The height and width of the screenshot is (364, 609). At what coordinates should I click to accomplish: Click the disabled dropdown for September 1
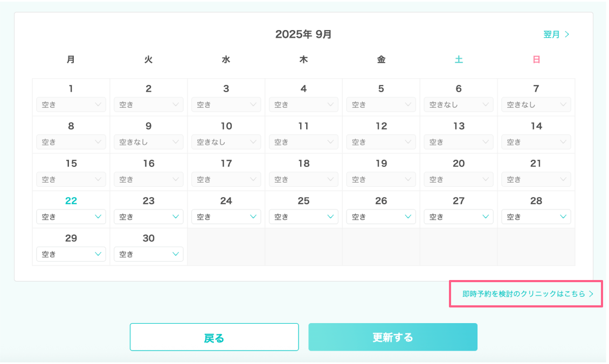click(x=71, y=105)
